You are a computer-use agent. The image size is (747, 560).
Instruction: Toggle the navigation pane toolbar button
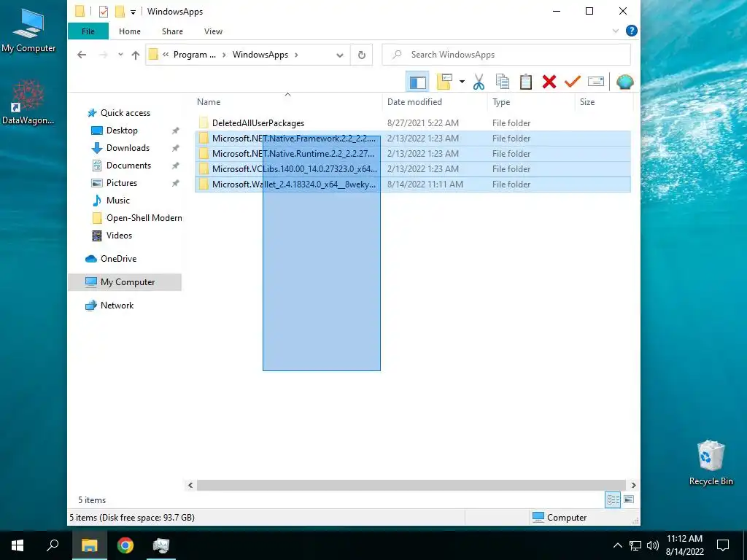click(x=417, y=82)
